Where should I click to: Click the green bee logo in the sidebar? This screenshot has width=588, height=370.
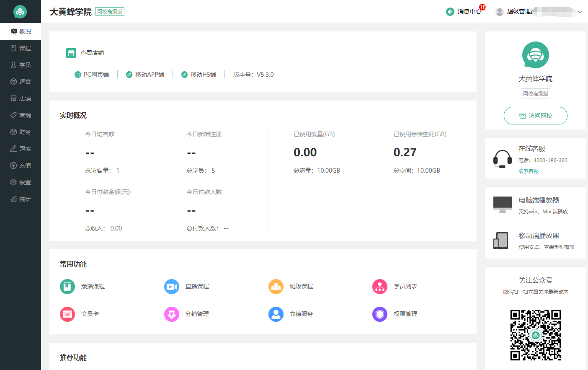tap(20, 12)
